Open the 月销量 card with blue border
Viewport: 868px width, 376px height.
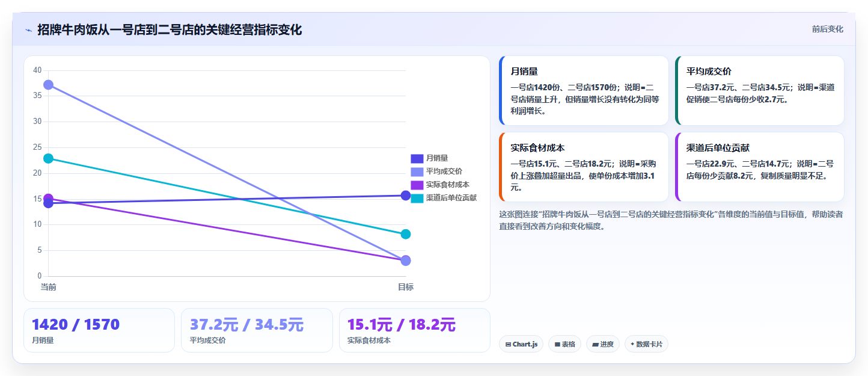(584, 91)
